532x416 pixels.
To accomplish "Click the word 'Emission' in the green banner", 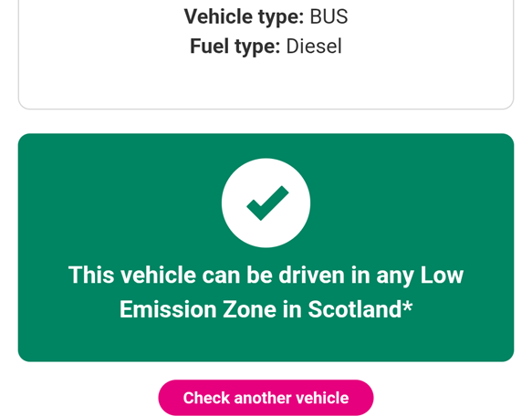I will [x=168, y=309].
